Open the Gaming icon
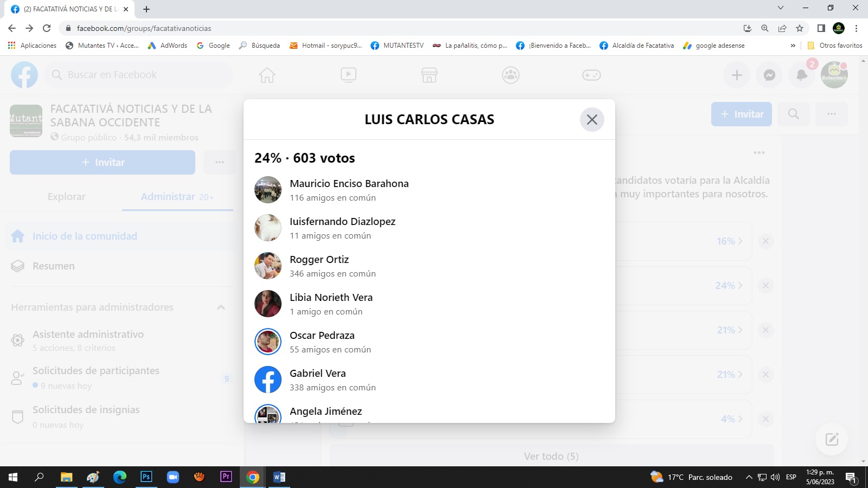The width and height of the screenshot is (868, 488). 591,75
